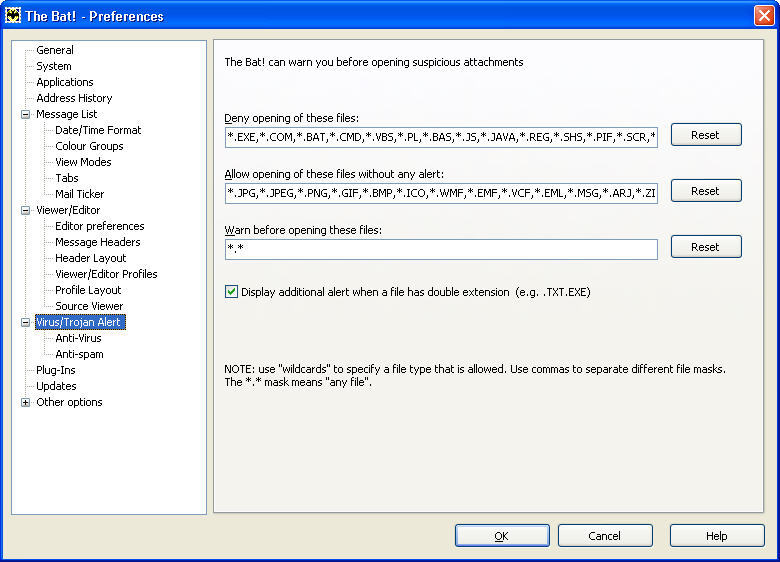
Task: Reset the Warn before opening list
Action: 705,247
